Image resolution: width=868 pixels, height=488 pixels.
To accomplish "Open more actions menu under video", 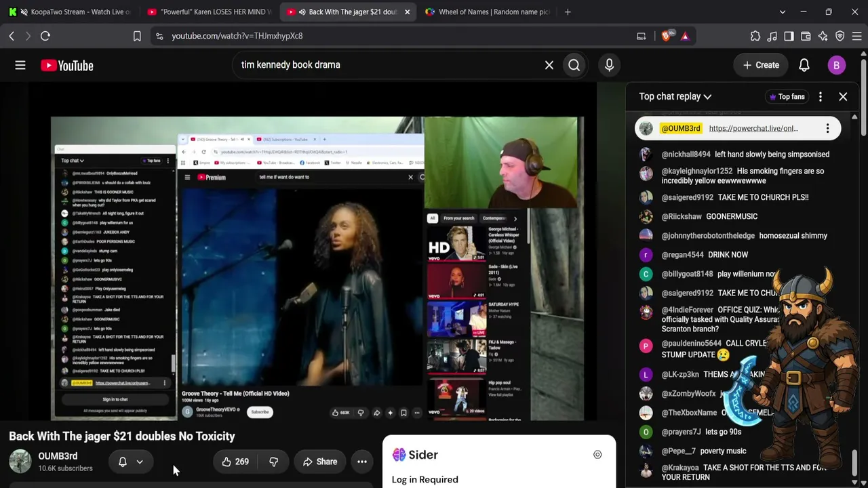I will point(362,462).
